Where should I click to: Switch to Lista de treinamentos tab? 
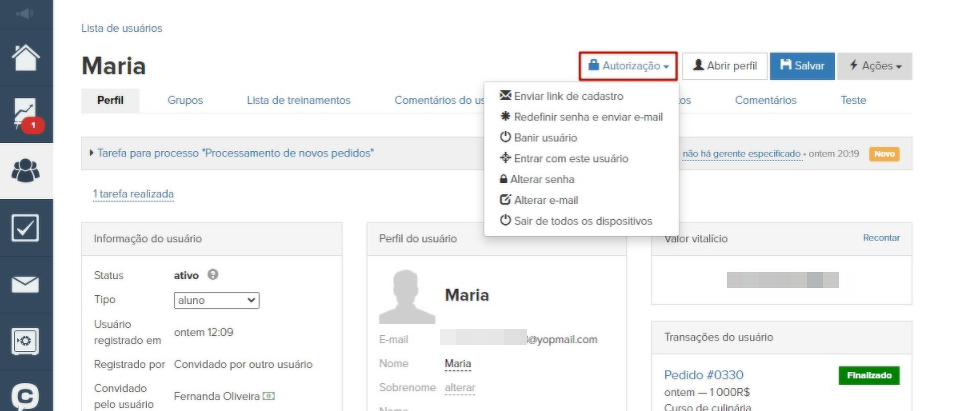click(x=298, y=100)
